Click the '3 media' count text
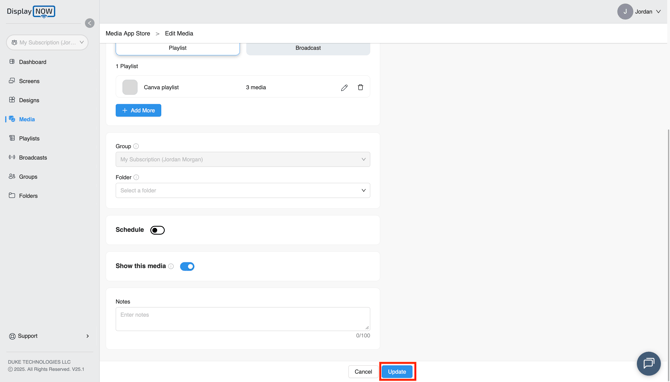Screen dimensions: 670x382 point(256,87)
